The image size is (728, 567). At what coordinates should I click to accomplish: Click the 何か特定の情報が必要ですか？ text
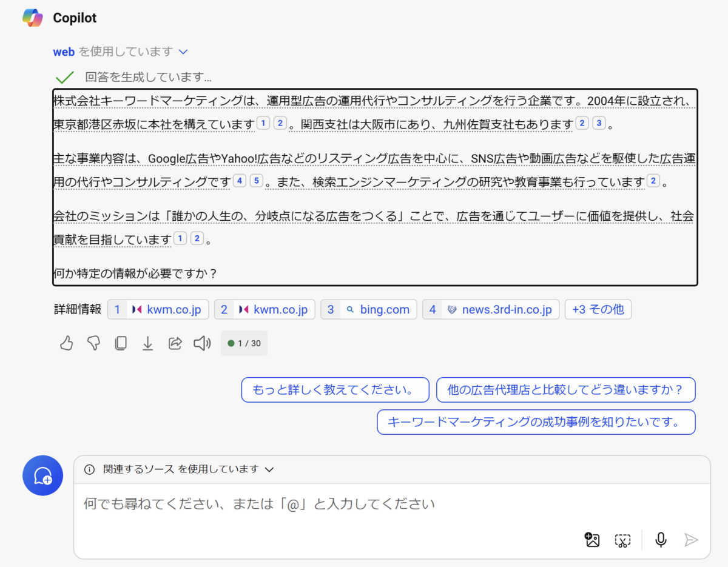pyautogui.click(x=135, y=273)
